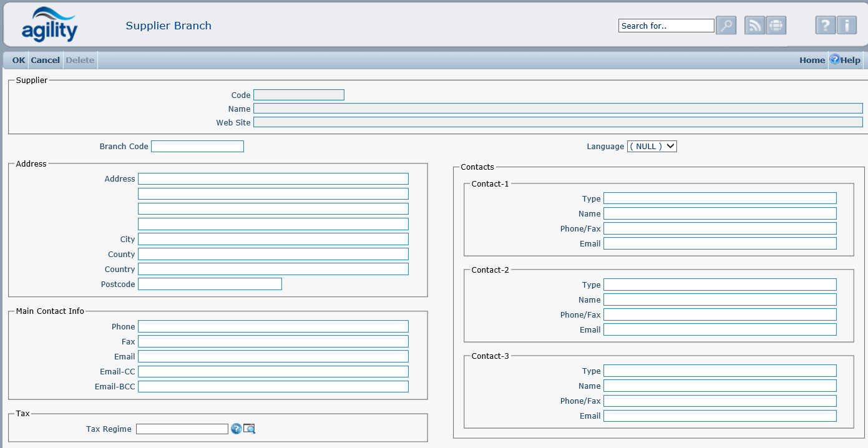Select the Postcode input field
Viewport: 868px width, 448px height.
coord(210,284)
